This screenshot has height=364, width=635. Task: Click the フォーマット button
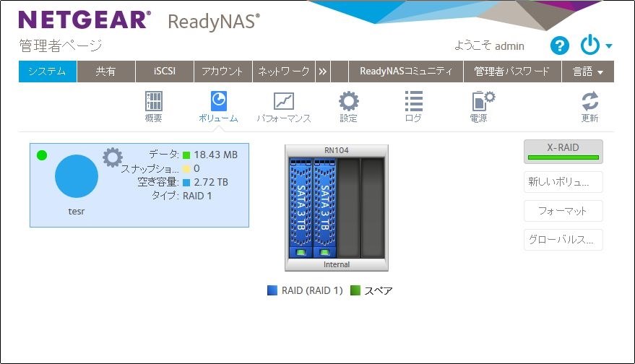coord(563,211)
